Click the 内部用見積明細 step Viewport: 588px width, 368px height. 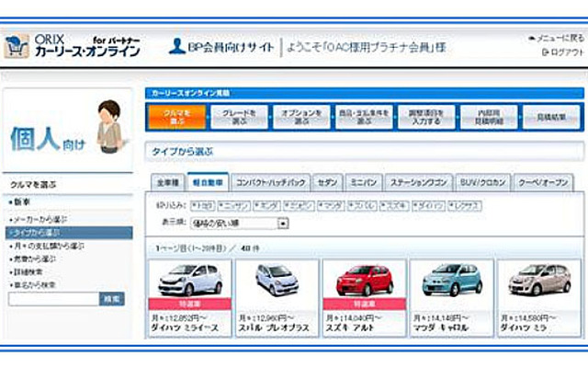489,117
